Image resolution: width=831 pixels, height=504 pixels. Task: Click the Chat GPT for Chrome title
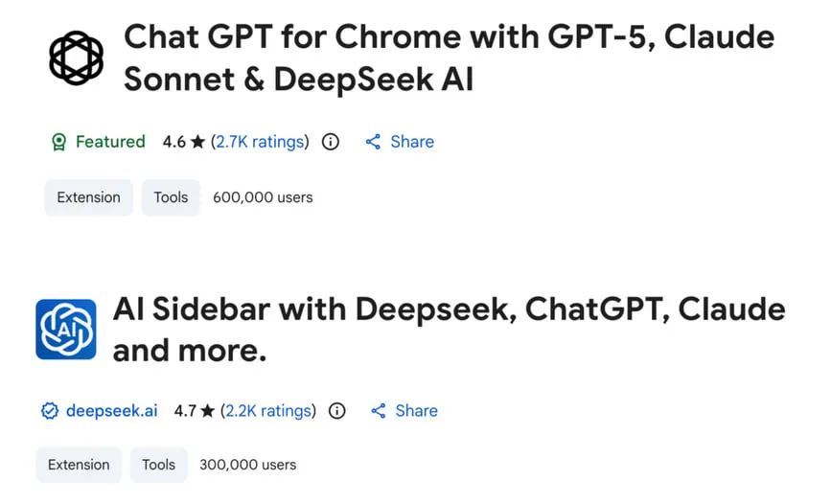coord(449,57)
